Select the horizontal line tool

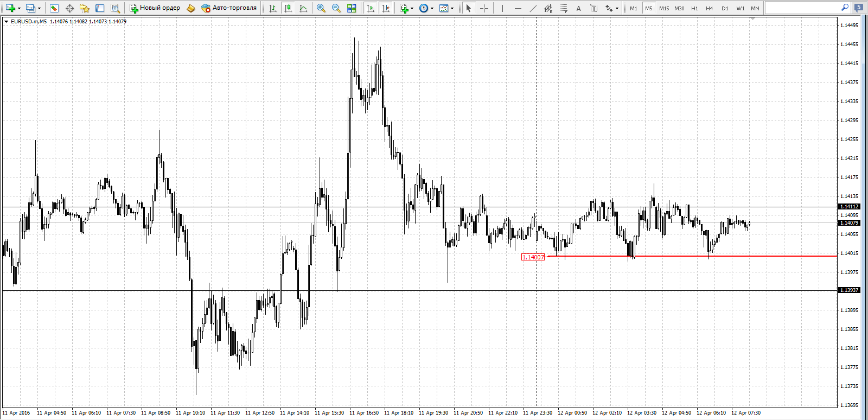tap(518, 8)
